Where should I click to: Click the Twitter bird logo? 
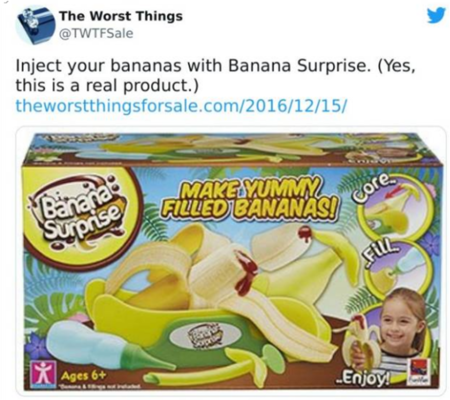436,15
